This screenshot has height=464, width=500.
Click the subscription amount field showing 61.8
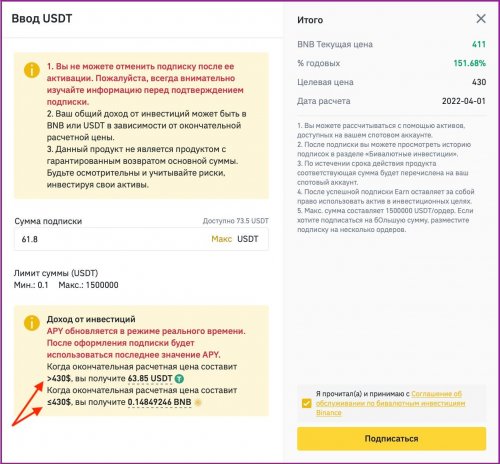click(x=141, y=239)
